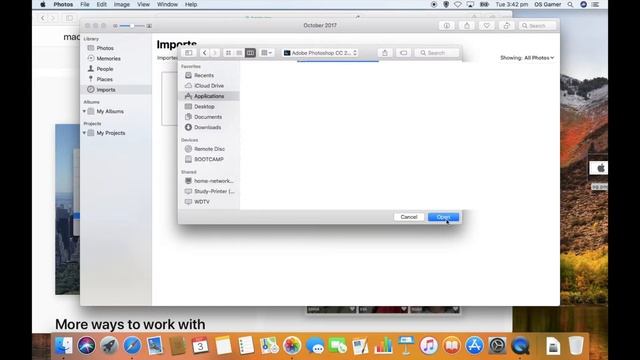Select BOOTCAMP device
The width and height of the screenshot is (640, 360).
pyautogui.click(x=209, y=159)
